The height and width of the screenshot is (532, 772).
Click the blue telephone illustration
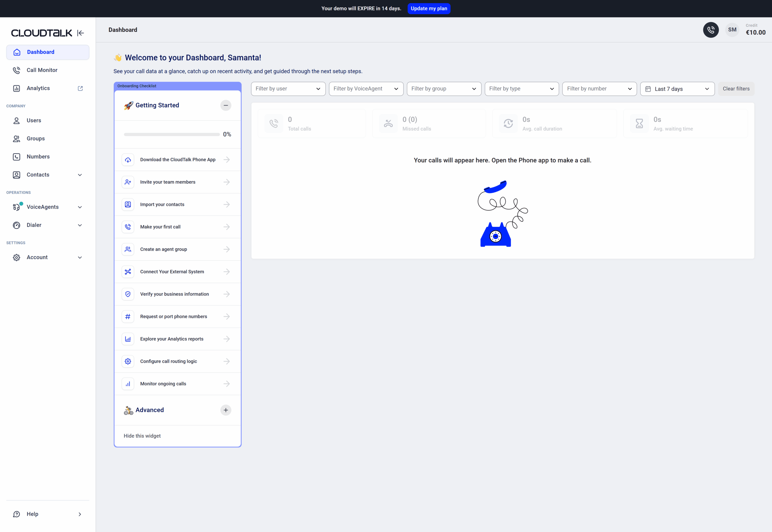pos(502,214)
